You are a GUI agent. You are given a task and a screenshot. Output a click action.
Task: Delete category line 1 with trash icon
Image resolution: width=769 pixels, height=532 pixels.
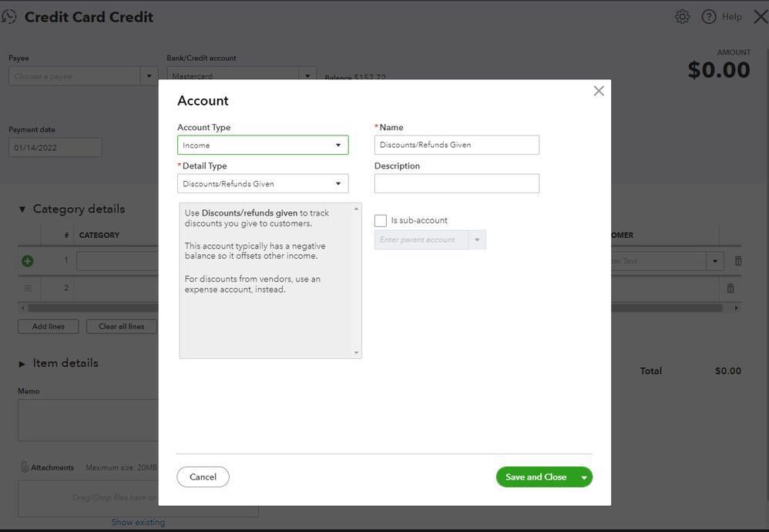[738, 261]
